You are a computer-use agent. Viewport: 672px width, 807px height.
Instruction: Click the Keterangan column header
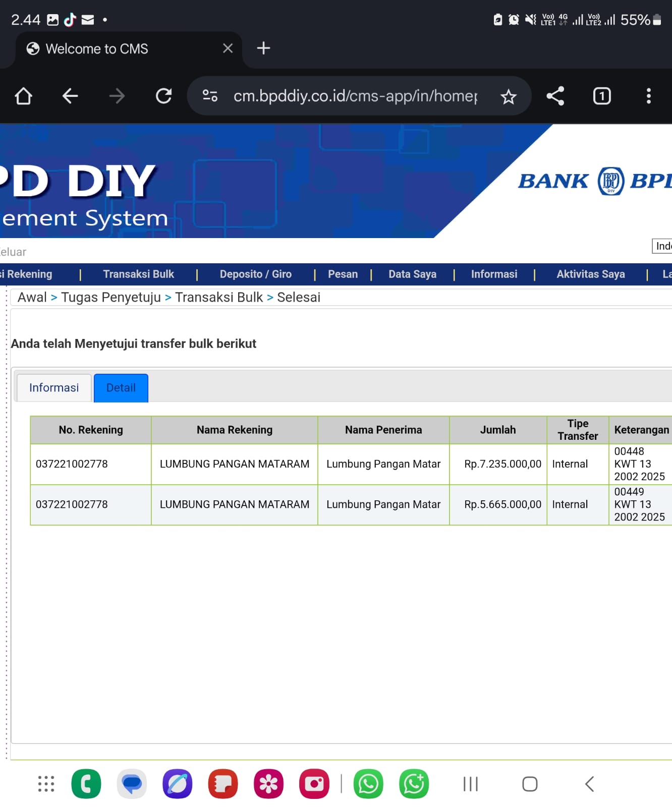coord(641,430)
